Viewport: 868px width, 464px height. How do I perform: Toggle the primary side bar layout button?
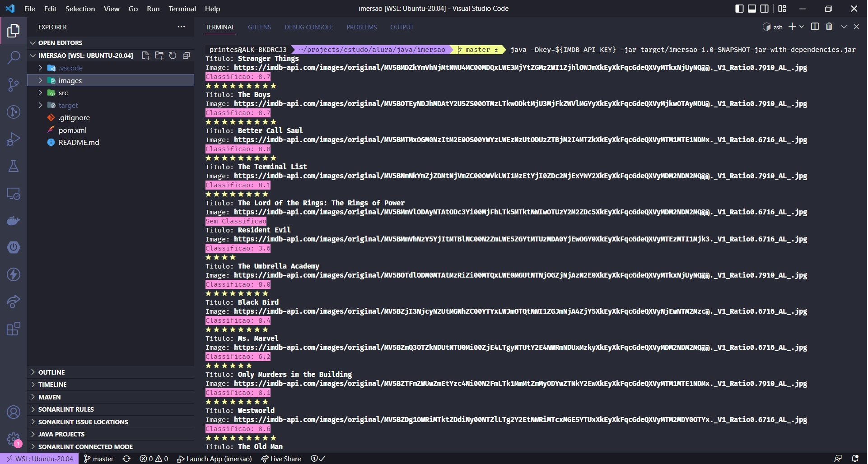click(x=739, y=9)
